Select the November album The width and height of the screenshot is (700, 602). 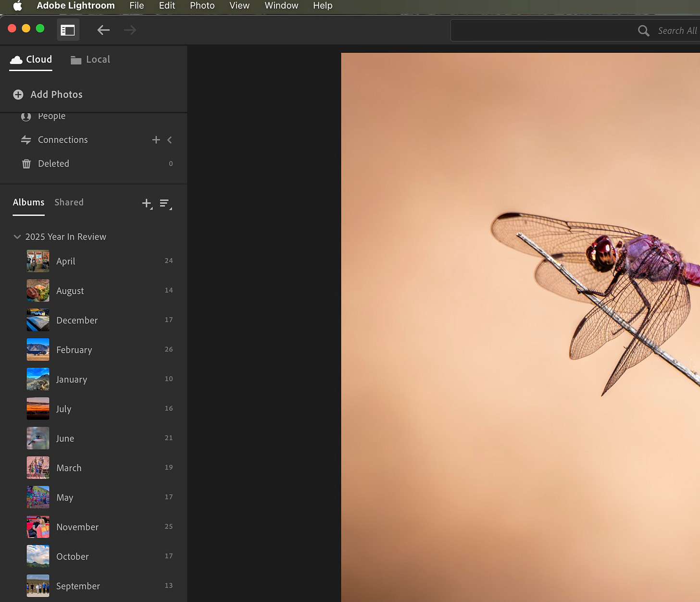77,527
